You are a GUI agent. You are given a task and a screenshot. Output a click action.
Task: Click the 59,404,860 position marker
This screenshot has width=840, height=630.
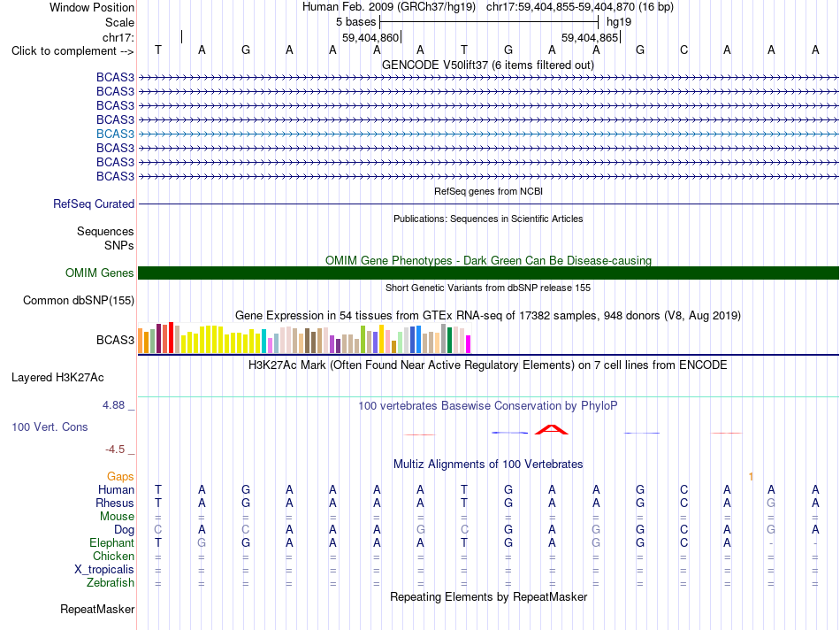tap(370, 37)
